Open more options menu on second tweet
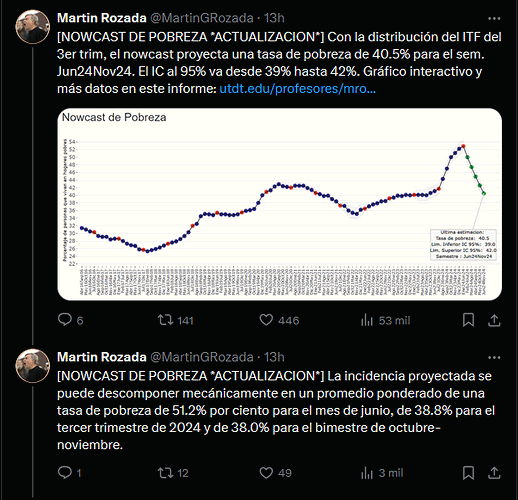 [494, 357]
